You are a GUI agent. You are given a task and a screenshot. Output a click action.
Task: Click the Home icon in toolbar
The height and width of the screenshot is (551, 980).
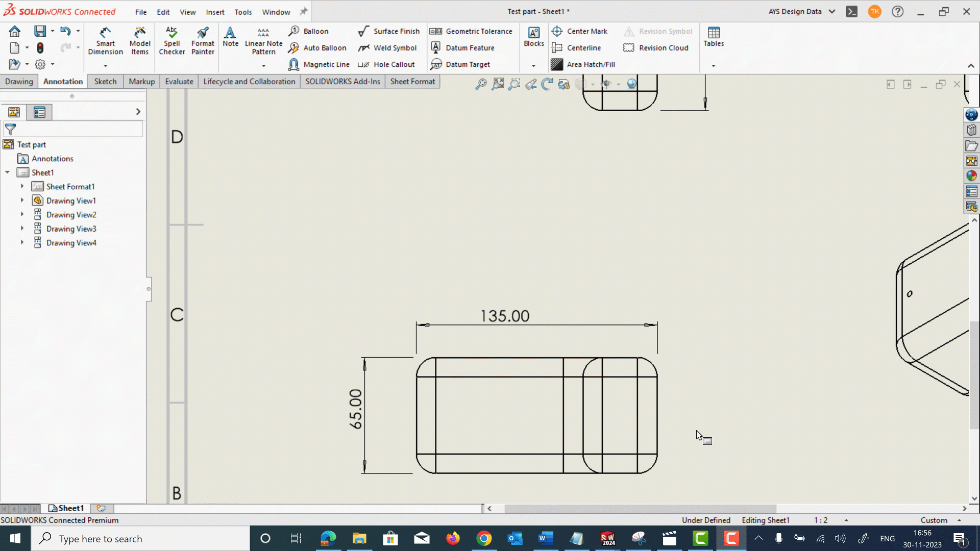pos(14,32)
